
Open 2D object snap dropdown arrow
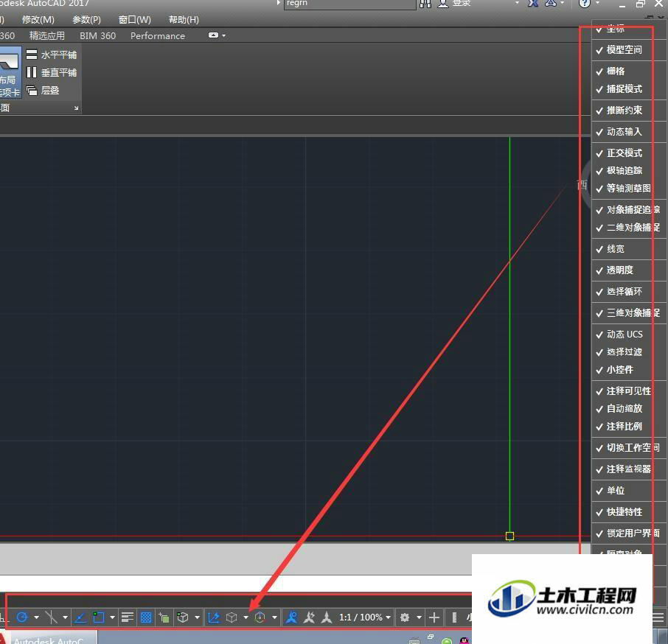pyautogui.click(x=113, y=617)
